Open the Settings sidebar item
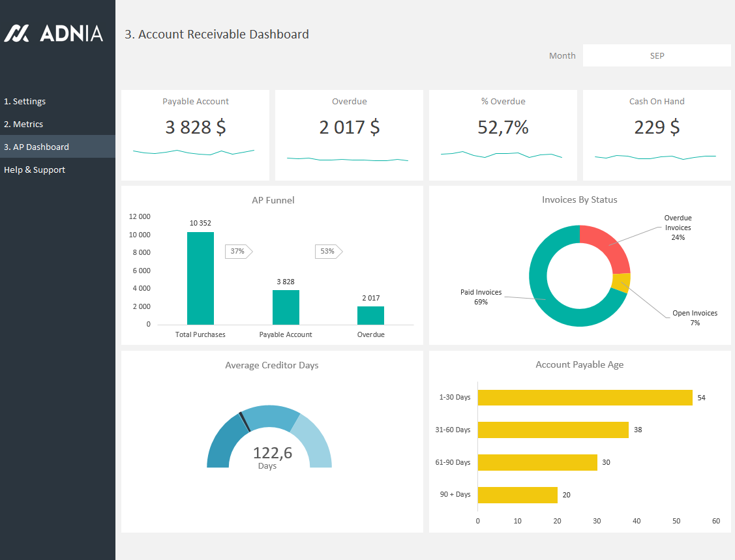 point(25,102)
